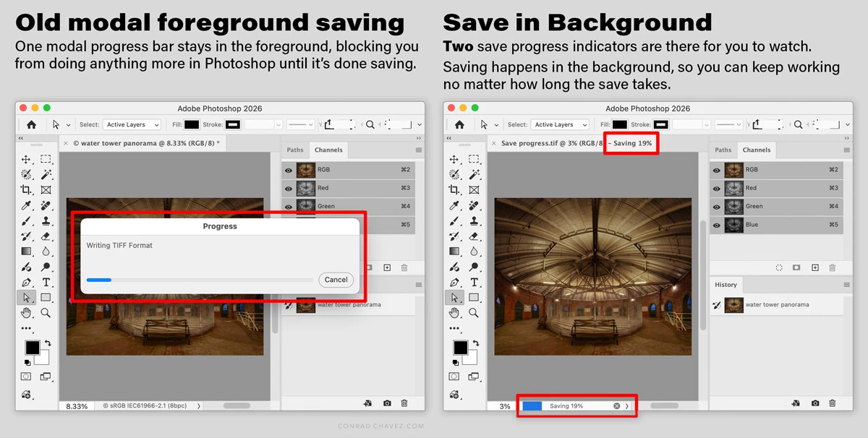The image size is (868, 438).
Task: Select the Move tool in the left window
Action: [26, 159]
